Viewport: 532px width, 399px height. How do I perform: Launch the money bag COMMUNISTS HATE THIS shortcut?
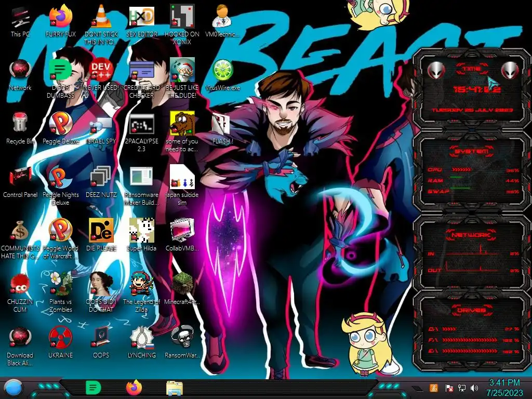[20, 239]
